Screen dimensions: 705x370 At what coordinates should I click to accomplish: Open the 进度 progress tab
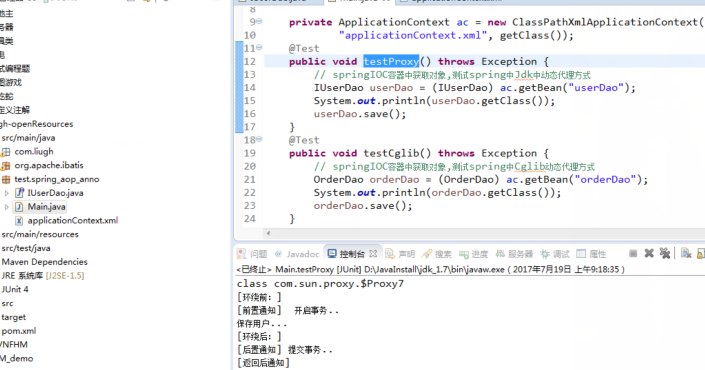(x=473, y=254)
